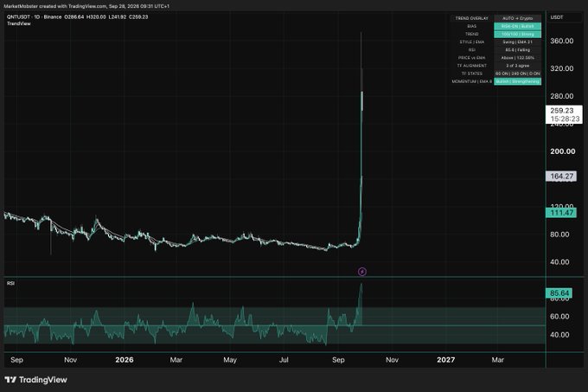This screenshot has width=588, height=392.
Task: Click 60.00 on the RSI scale
Action: (x=559, y=317)
